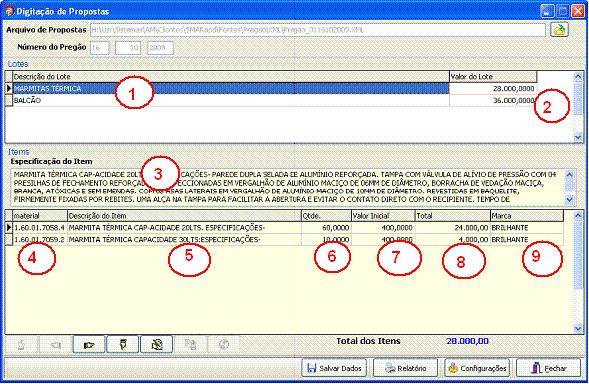Click the Valor do Lote column header
This screenshot has height=384, width=589.
[493, 77]
